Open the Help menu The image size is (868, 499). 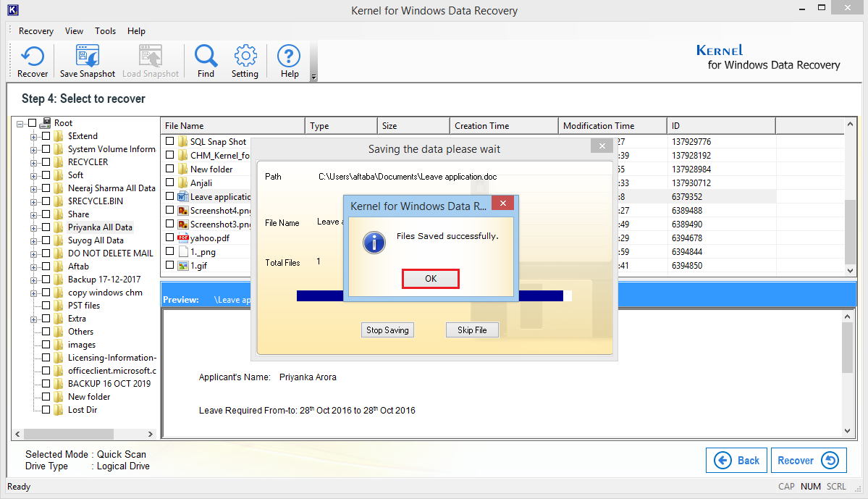136,31
